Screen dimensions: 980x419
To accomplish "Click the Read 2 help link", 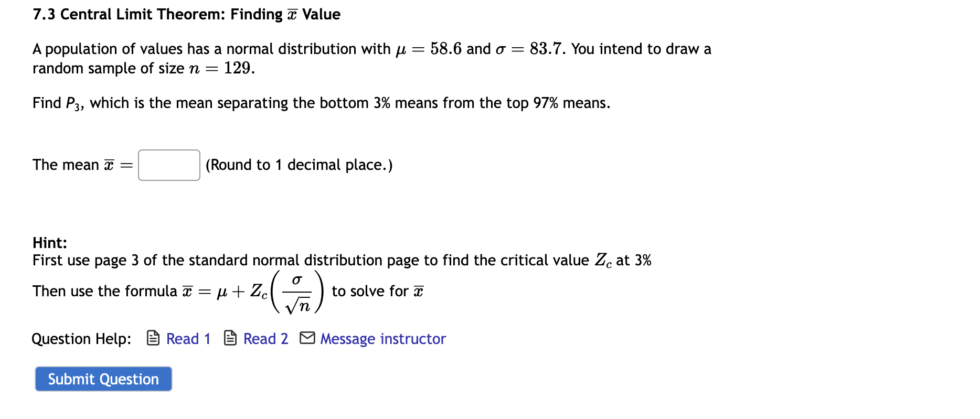I will 265,339.
